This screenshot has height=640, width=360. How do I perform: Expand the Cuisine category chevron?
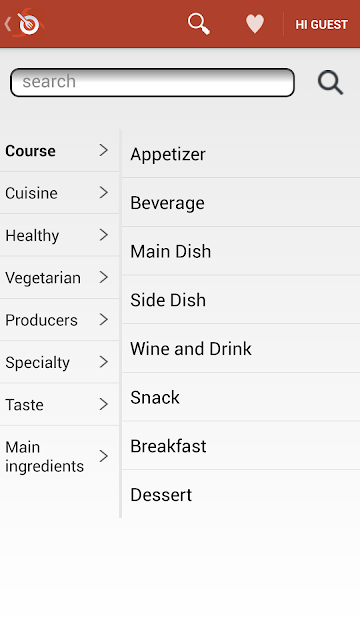click(104, 193)
